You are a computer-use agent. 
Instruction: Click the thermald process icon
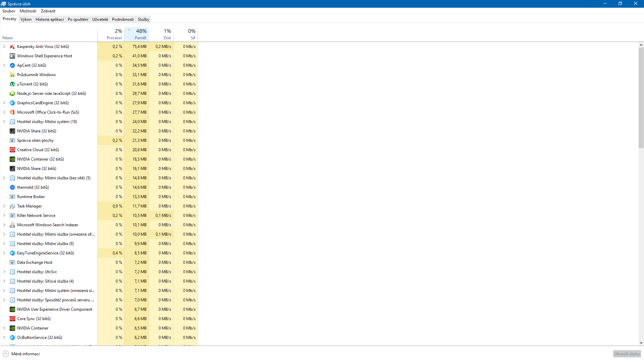pyautogui.click(x=12, y=187)
